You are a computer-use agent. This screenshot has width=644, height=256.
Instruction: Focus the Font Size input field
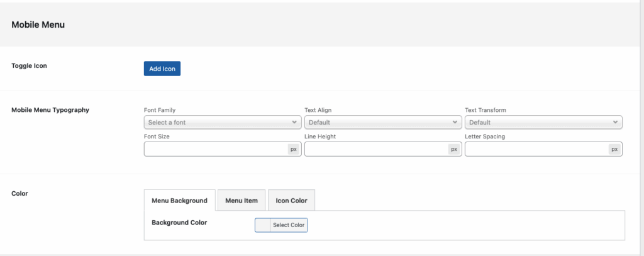pos(215,149)
